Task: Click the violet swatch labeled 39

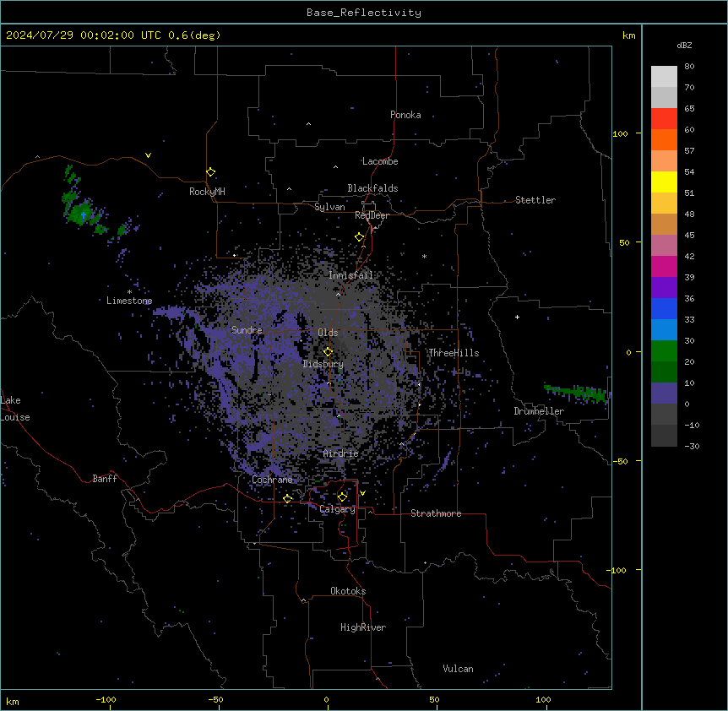Action: click(x=664, y=287)
